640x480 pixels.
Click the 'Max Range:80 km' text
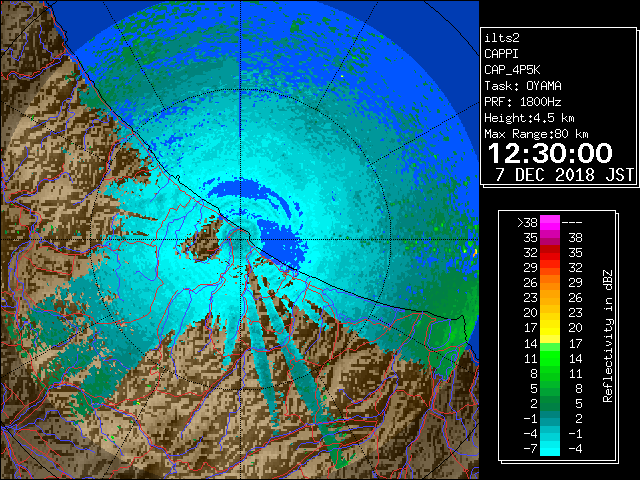(x=536, y=134)
